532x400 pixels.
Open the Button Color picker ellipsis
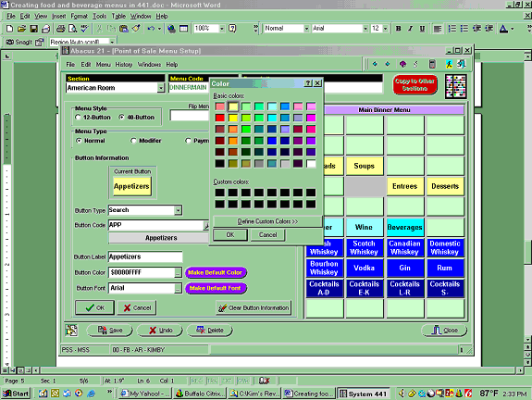[x=179, y=272]
